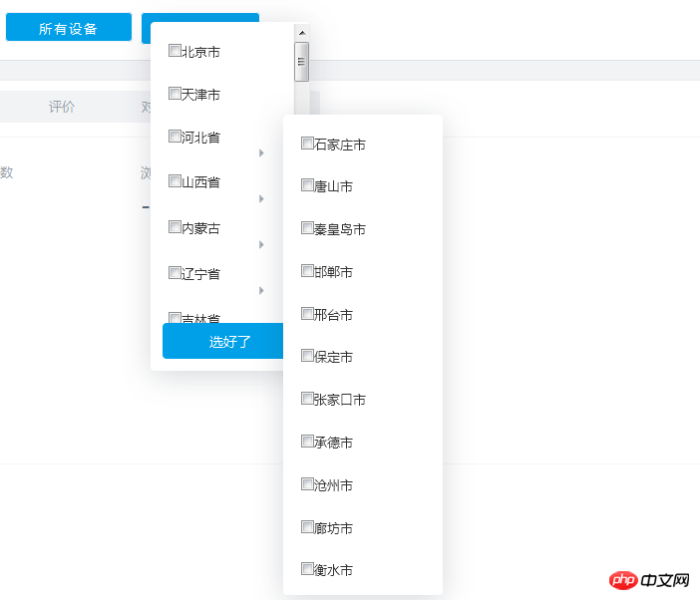Select the 衡水市 checkbox
The image size is (700, 600).
coord(307,569)
